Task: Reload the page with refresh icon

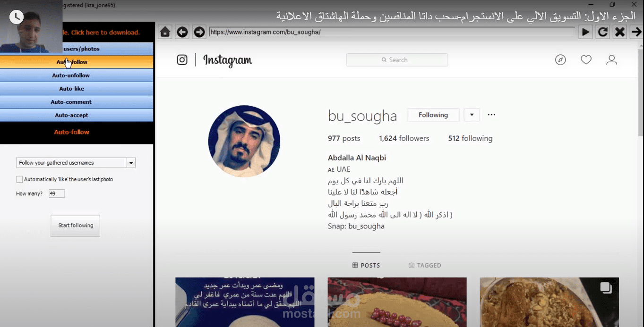Action: pyautogui.click(x=602, y=32)
